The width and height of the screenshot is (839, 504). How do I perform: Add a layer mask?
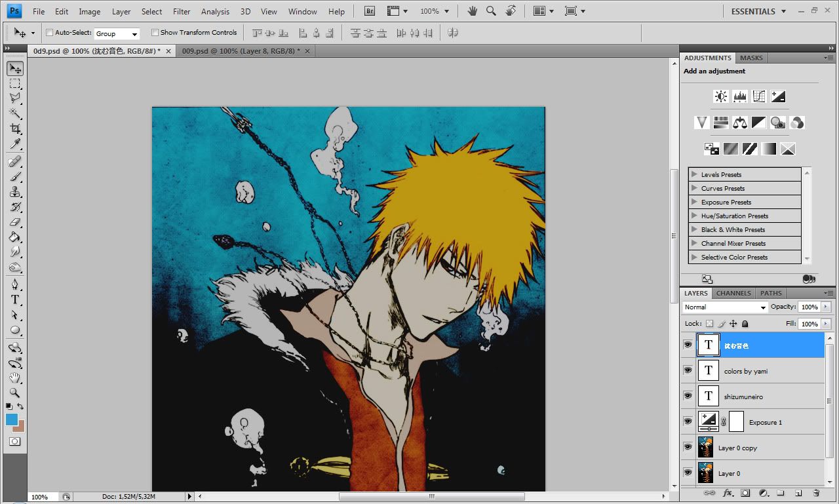[x=745, y=493]
